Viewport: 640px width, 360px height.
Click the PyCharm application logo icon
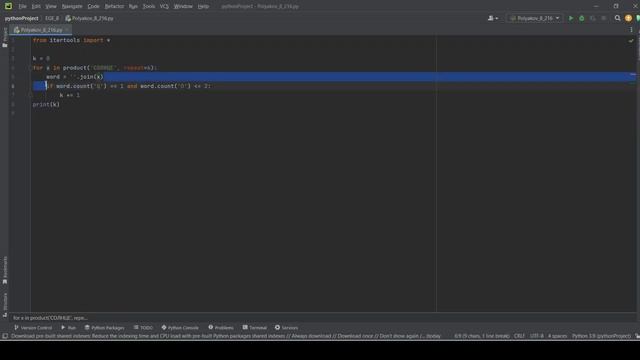[8, 6]
